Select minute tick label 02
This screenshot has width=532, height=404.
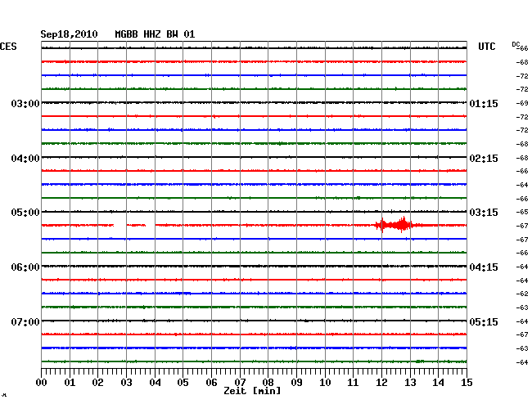97,383
